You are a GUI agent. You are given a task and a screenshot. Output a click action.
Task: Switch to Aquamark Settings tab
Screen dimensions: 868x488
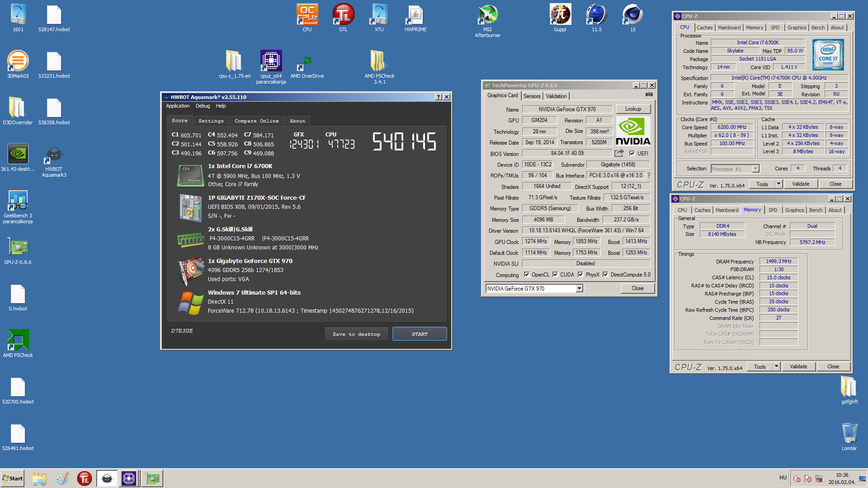tap(211, 121)
